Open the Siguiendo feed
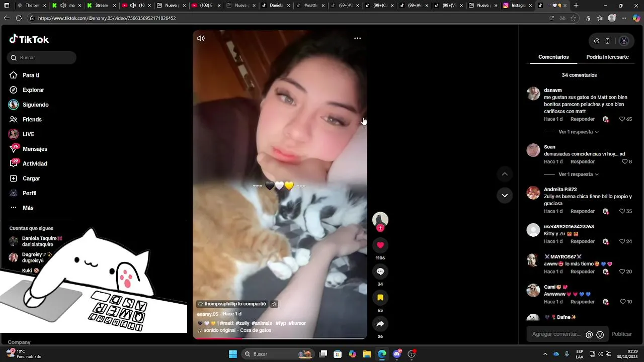644x362 pixels. tap(35, 105)
